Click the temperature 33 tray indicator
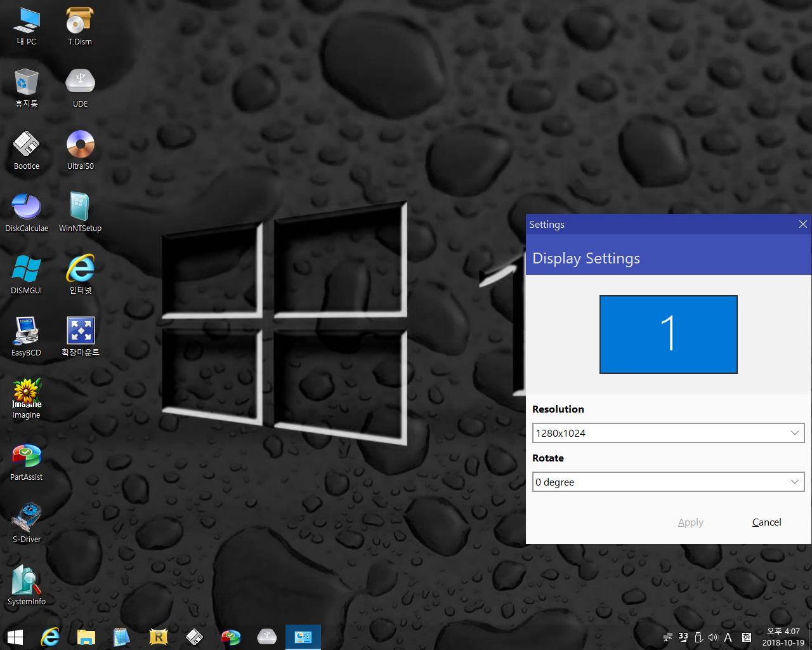Viewport: 812px width, 650px height. tap(683, 637)
